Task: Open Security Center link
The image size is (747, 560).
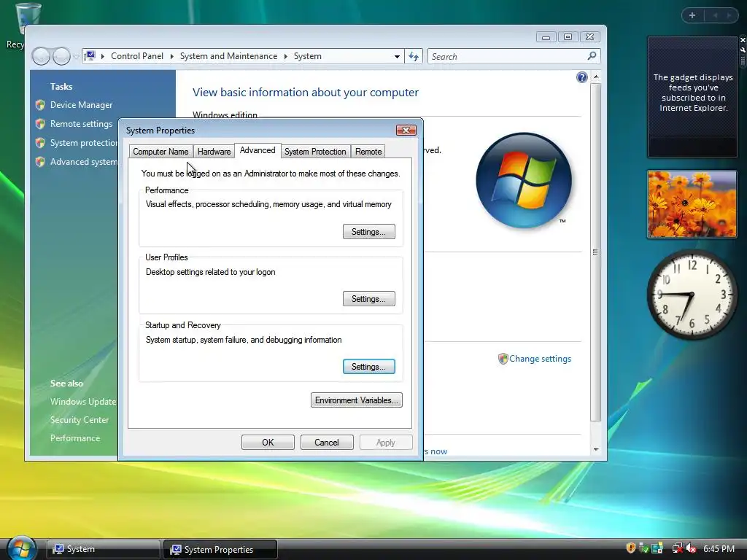Action: [80, 419]
